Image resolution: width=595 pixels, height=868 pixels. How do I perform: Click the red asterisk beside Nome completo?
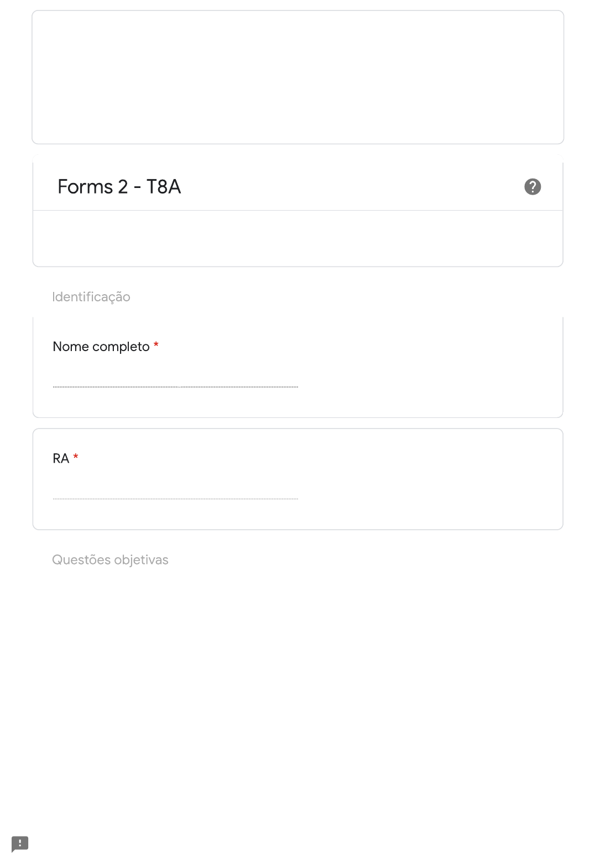156,346
